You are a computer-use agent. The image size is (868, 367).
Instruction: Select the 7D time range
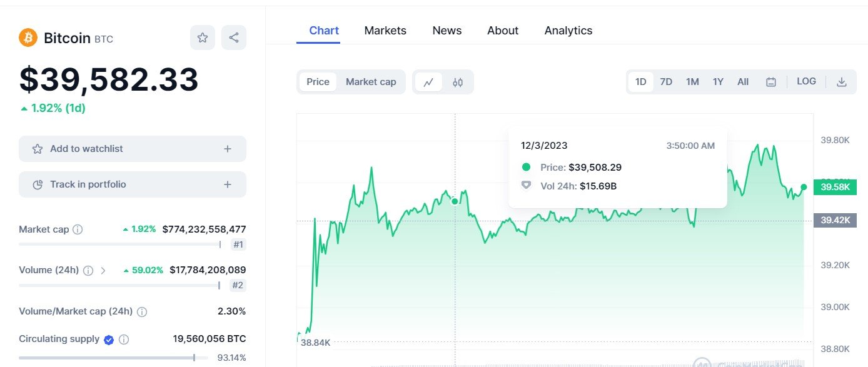coord(666,82)
